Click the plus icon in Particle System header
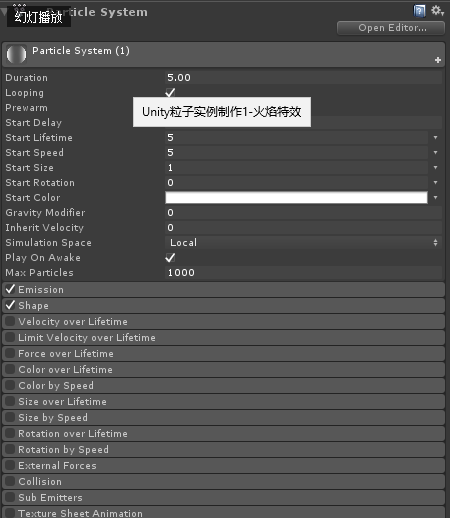This screenshot has height=518, width=450. 438,60
